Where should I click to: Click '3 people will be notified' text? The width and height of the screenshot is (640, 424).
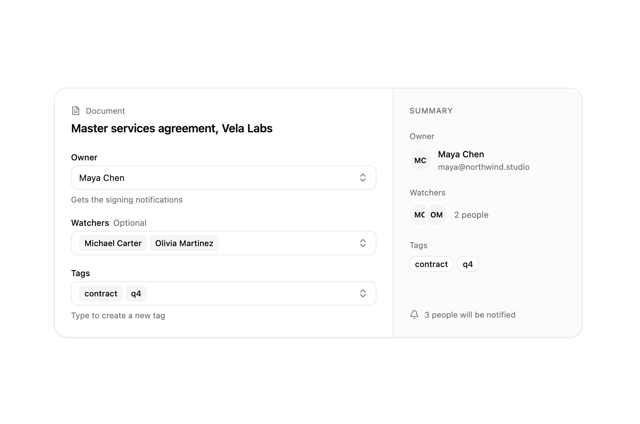pyautogui.click(x=470, y=315)
